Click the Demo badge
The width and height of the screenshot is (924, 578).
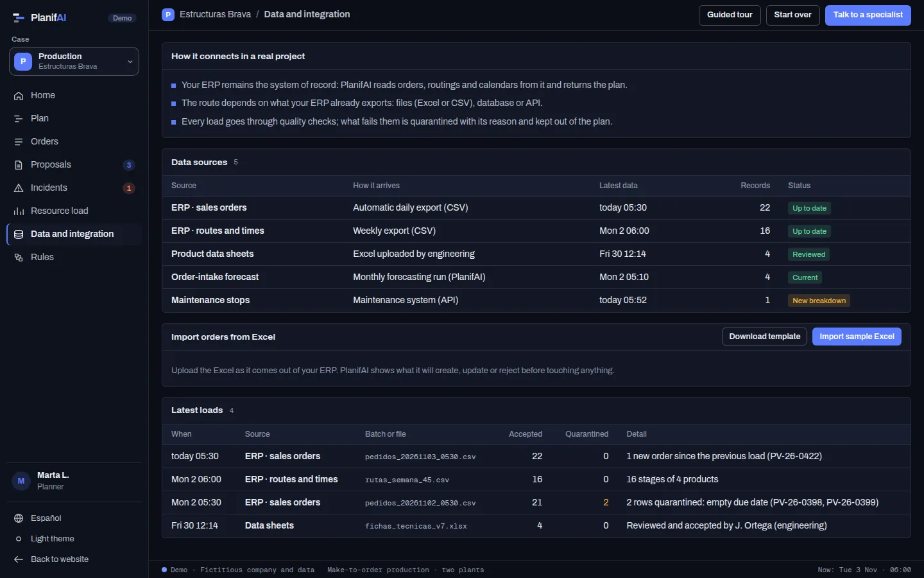pyautogui.click(x=122, y=18)
